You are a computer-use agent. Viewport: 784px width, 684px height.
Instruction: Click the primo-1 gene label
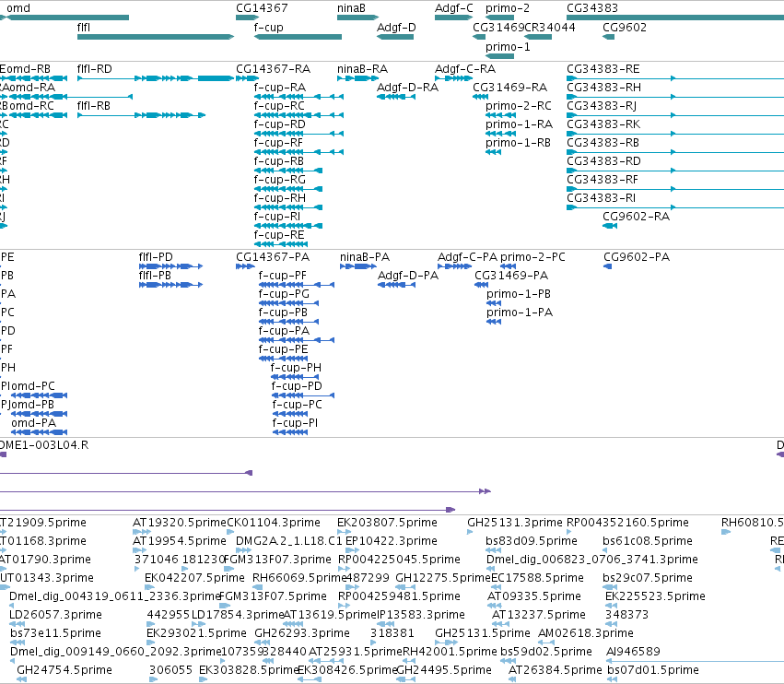[508, 46]
